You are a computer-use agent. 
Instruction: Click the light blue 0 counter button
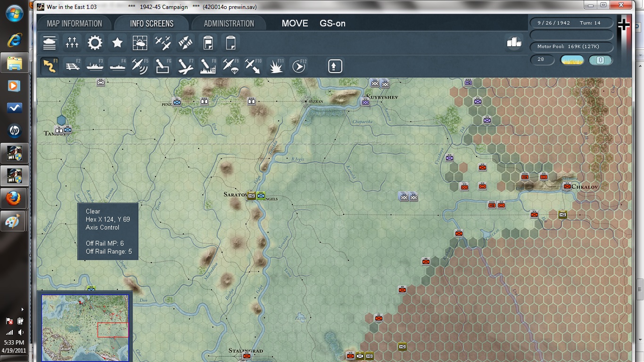(x=601, y=60)
